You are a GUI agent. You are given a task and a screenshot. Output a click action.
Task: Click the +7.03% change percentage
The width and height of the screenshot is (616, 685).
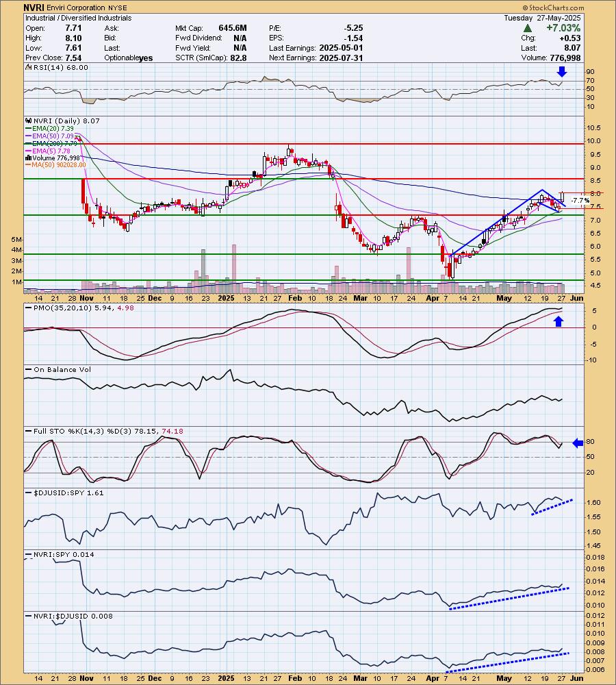click(563, 28)
